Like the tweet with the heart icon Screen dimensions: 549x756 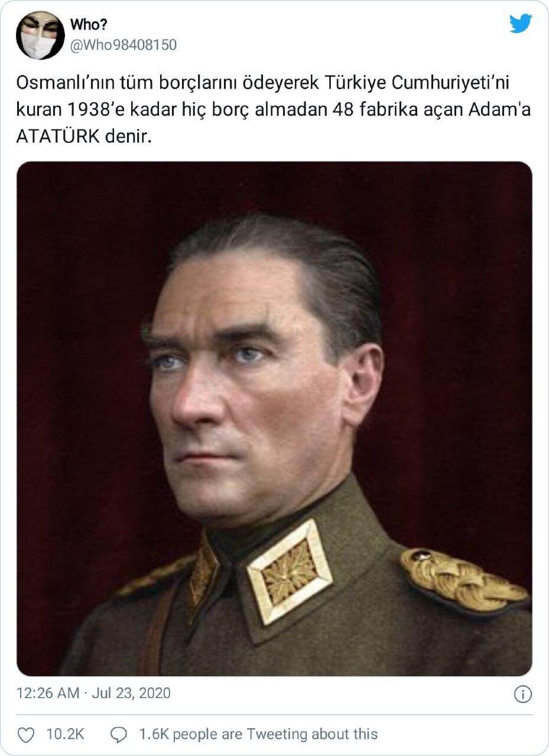coord(26,734)
